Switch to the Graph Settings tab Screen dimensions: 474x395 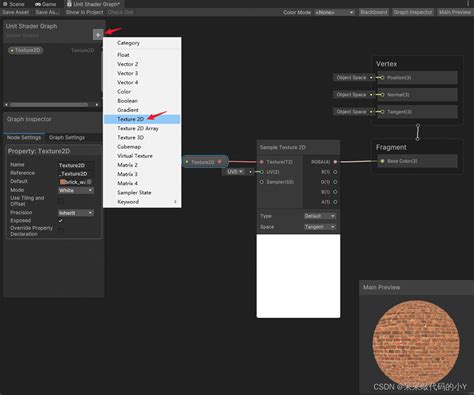tap(67, 137)
